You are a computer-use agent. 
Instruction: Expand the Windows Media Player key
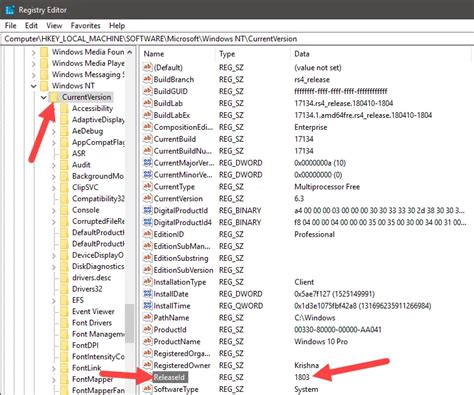(x=33, y=64)
